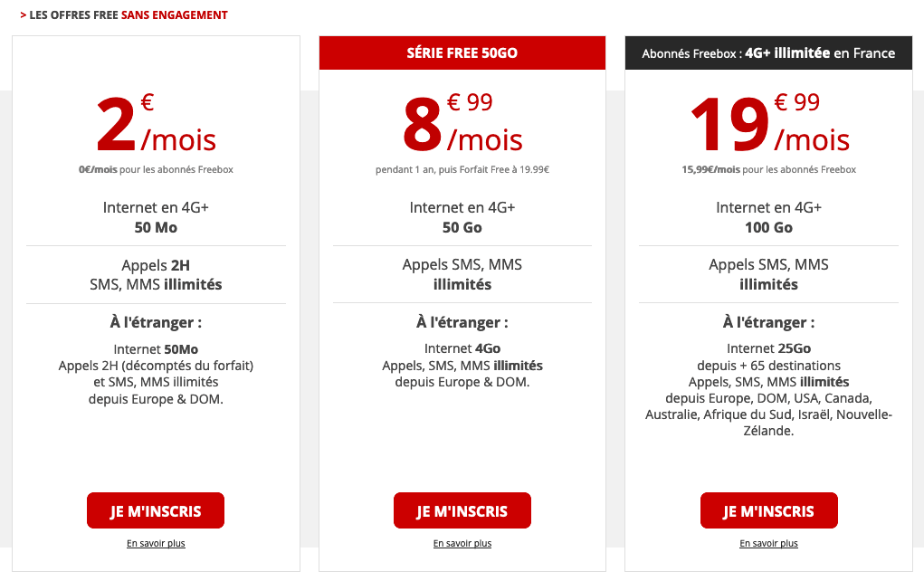Click JE M'INSCRIS on the 2€ plan

[155, 510]
